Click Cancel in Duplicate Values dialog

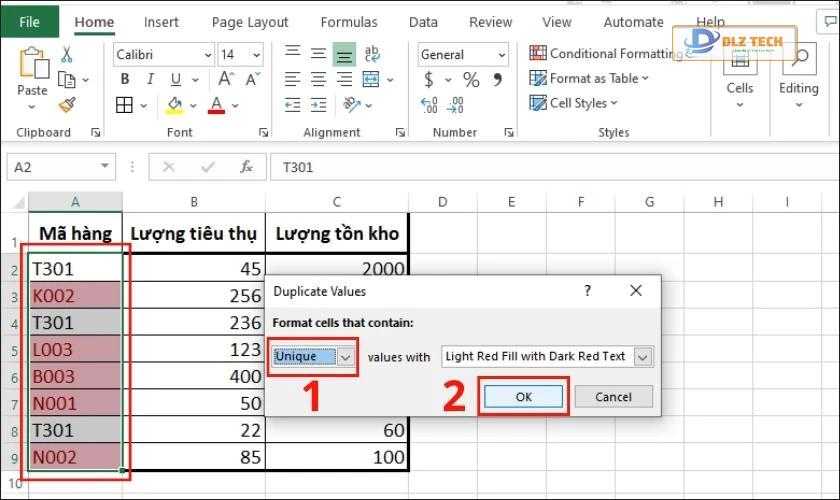tap(613, 397)
